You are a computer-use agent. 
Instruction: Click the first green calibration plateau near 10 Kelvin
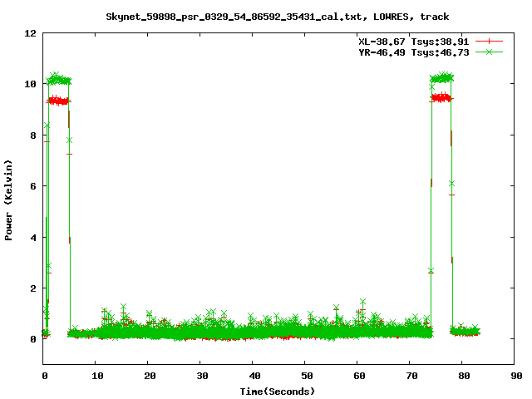click(x=59, y=79)
